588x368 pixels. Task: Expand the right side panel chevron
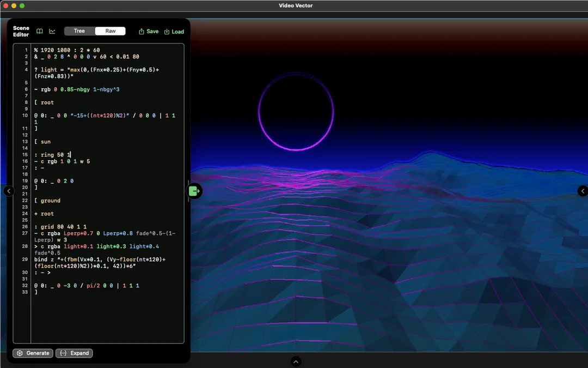583,191
